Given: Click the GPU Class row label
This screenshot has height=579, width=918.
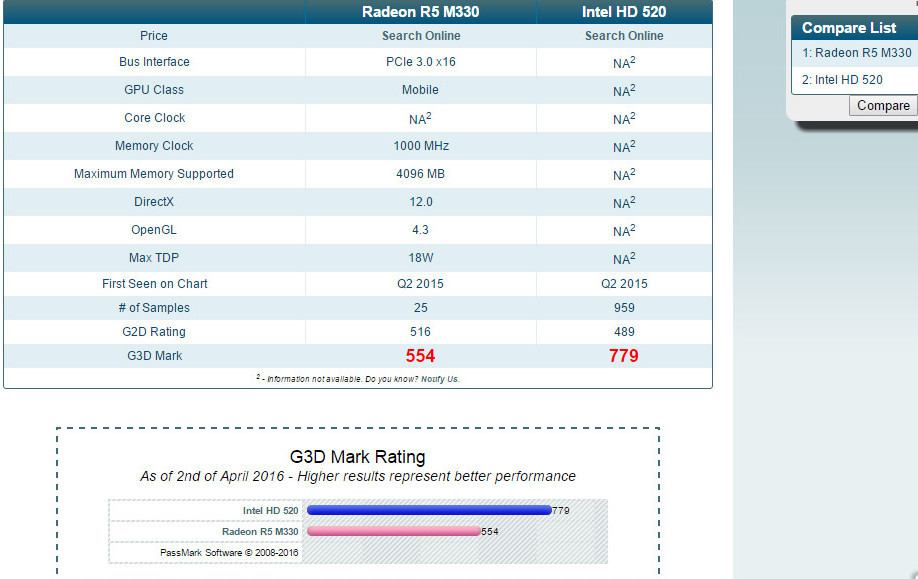Looking at the screenshot, I should pyautogui.click(x=154, y=90).
